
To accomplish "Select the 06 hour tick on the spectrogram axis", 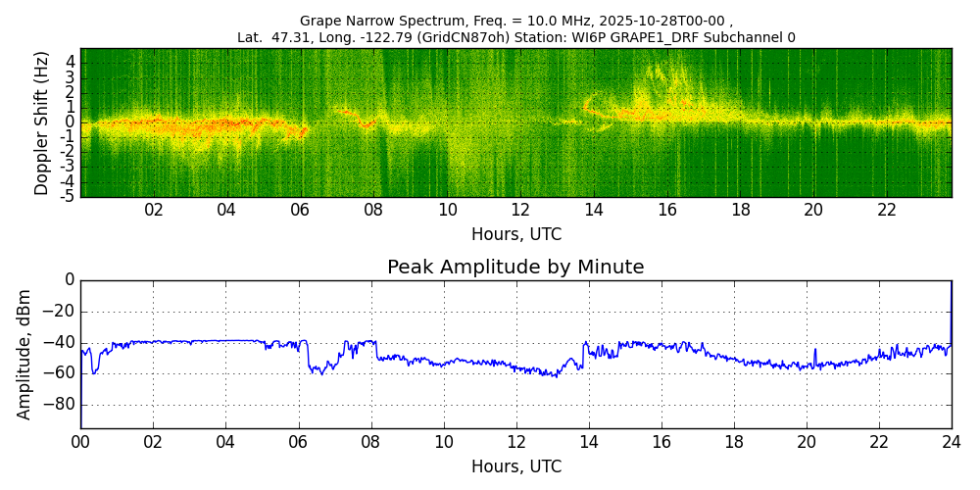I will pyautogui.click(x=300, y=210).
